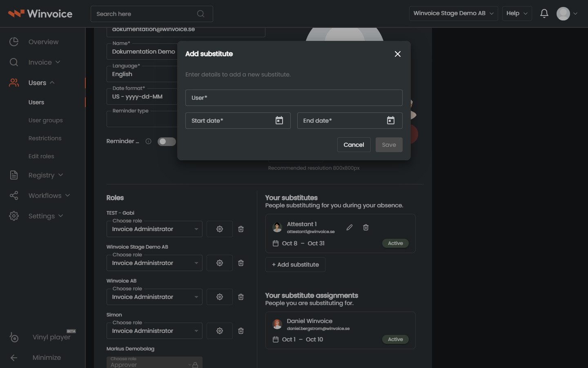Screen dimensions: 588x368
Task: Open role settings for Simon
Action: (220, 331)
